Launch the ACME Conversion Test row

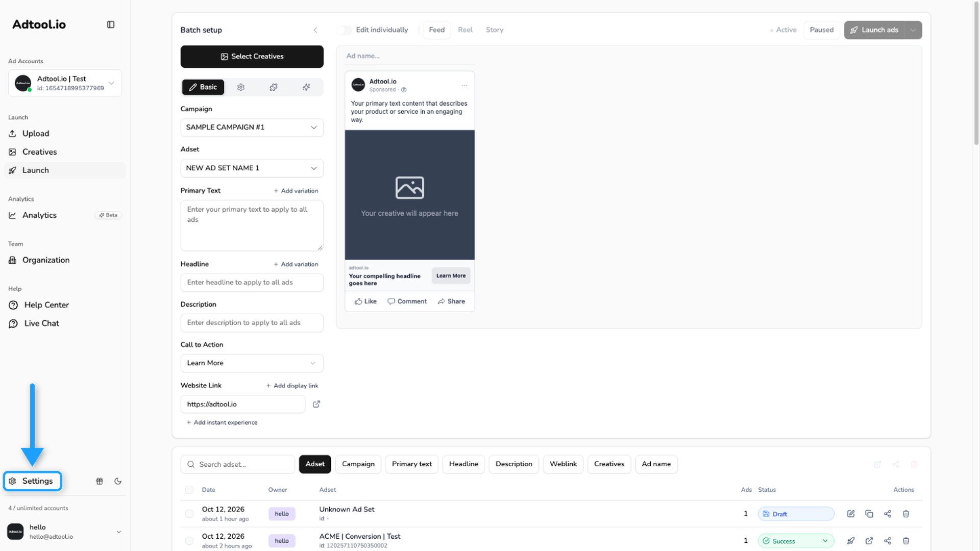851,541
